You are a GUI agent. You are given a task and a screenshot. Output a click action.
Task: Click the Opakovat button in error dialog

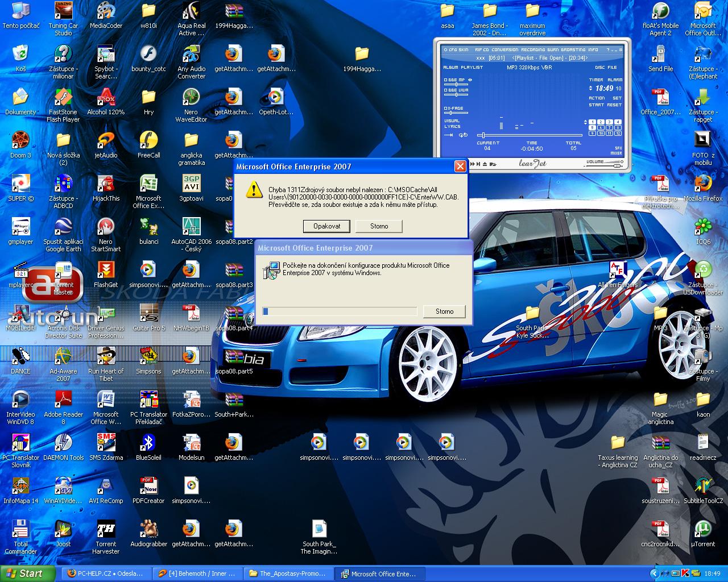[326, 226]
